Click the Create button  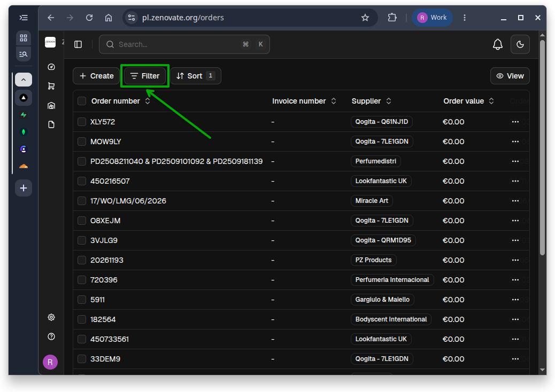click(x=96, y=76)
